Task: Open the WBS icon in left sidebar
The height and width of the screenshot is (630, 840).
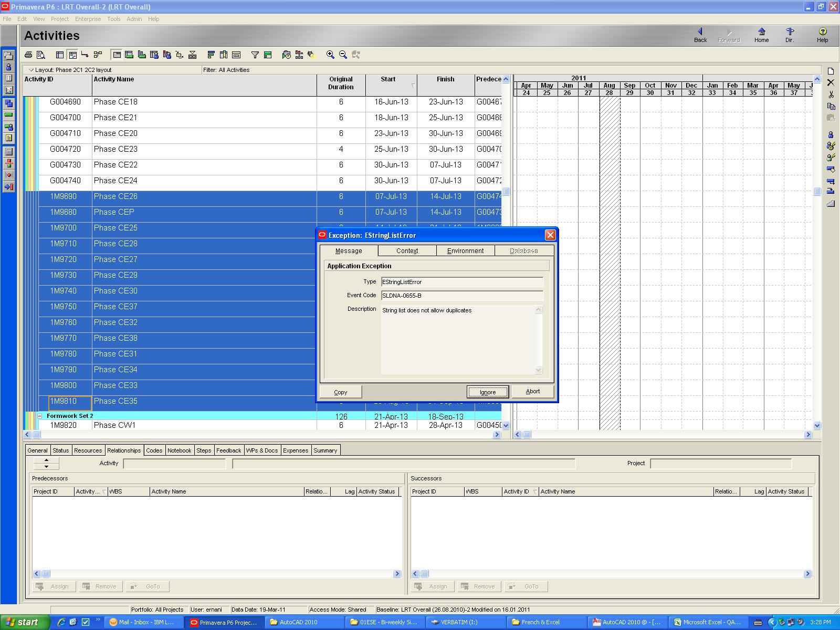Action: pyautogui.click(x=8, y=103)
